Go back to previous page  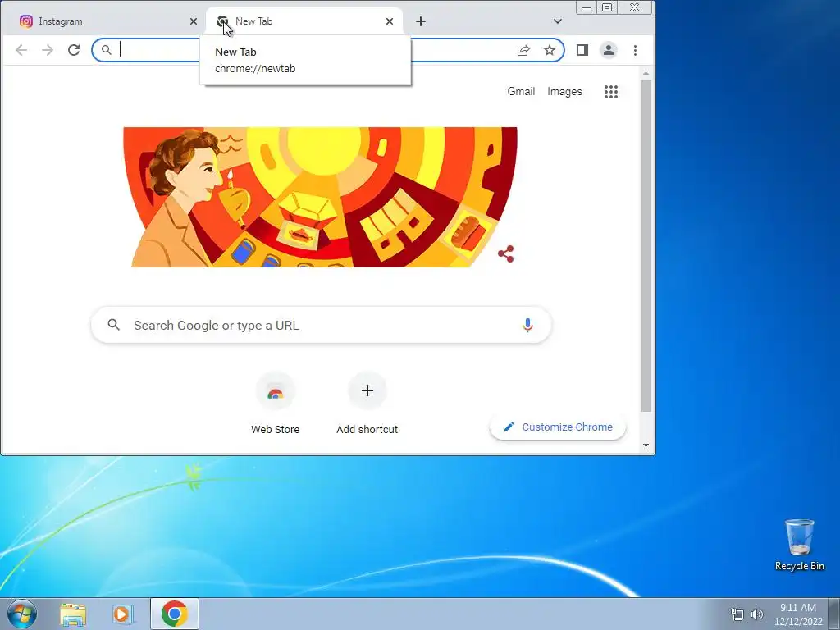pyautogui.click(x=21, y=50)
